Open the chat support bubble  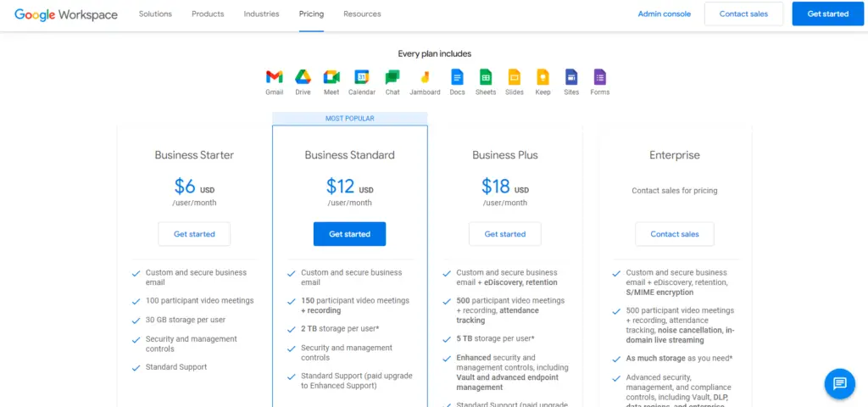(x=840, y=384)
